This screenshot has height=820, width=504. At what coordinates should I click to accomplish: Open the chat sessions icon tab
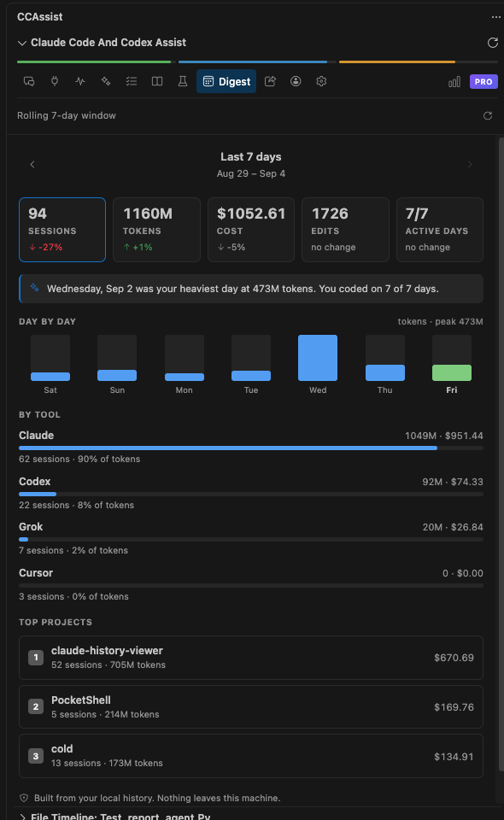point(29,81)
